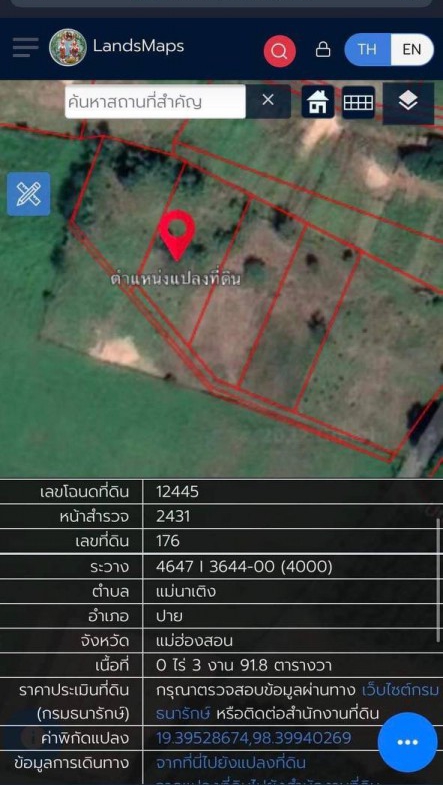
Task: Select the LandsMaps title text
Action: coord(139,46)
